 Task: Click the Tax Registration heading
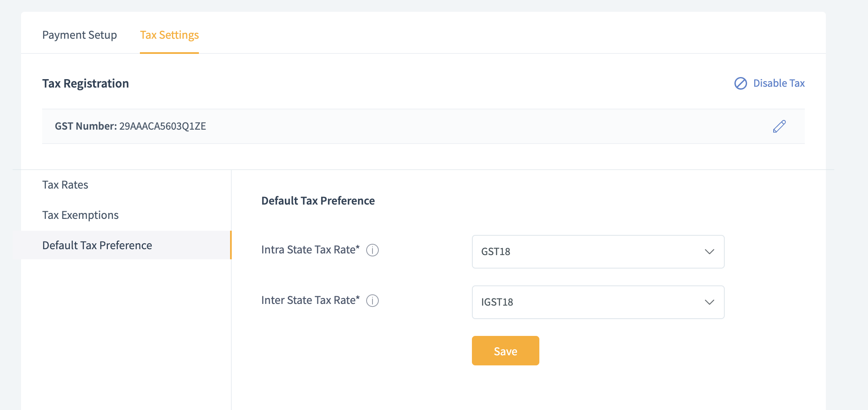pos(86,83)
